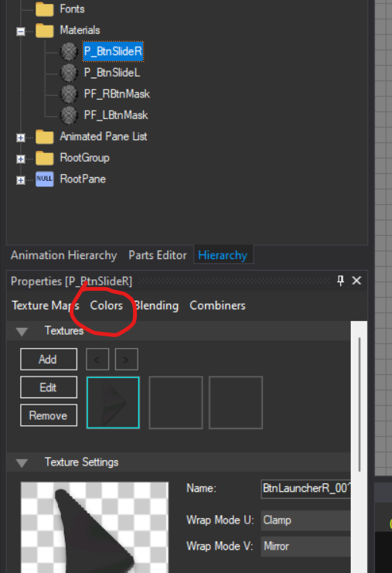The height and width of the screenshot is (573, 392).
Task: Pin the Properties panel
Action: coord(340,281)
